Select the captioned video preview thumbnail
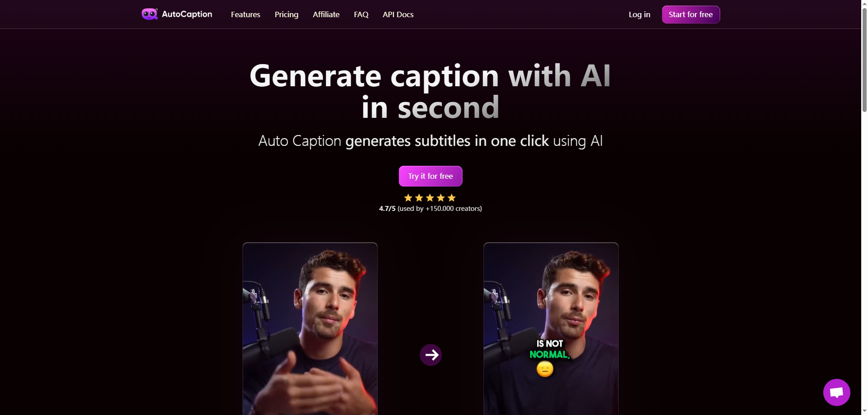Image resolution: width=868 pixels, height=415 pixels. (551, 329)
